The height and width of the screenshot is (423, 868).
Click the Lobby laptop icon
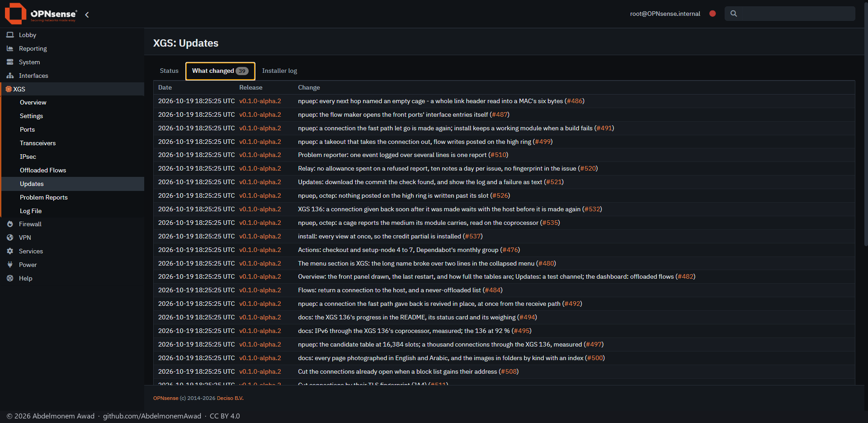coord(10,35)
